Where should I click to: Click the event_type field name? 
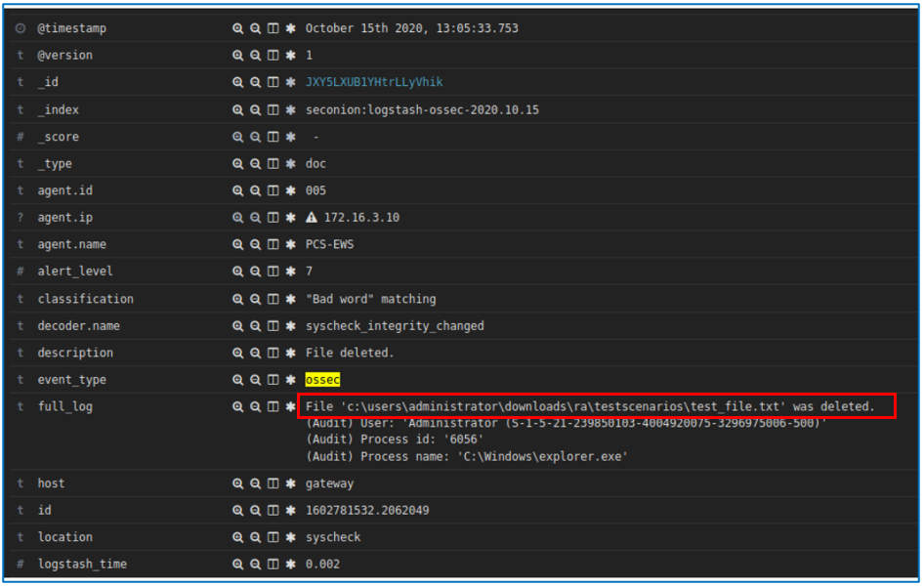[72, 380]
